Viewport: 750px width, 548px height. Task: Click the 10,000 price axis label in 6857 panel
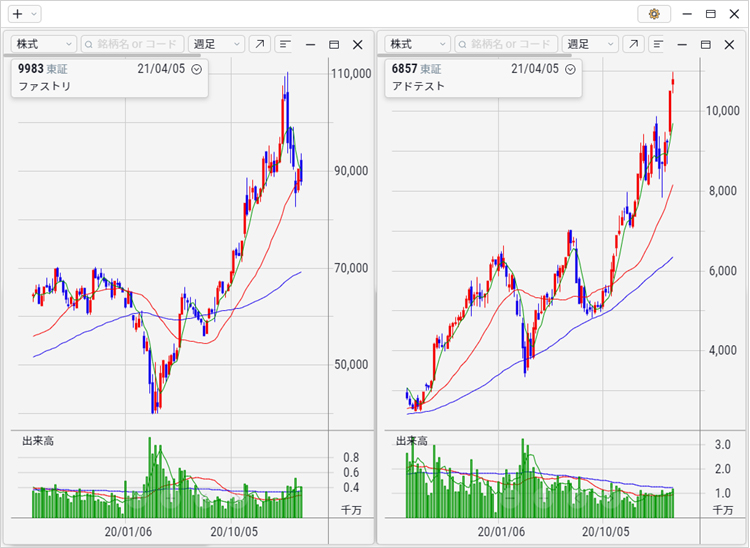723,111
